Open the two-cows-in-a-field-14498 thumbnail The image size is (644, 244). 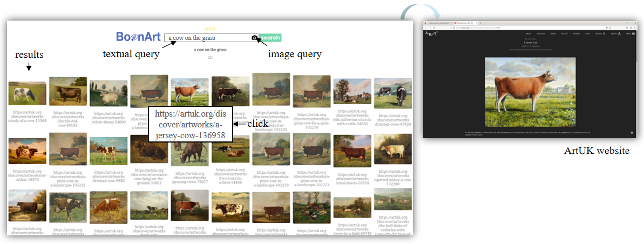tap(231, 149)
